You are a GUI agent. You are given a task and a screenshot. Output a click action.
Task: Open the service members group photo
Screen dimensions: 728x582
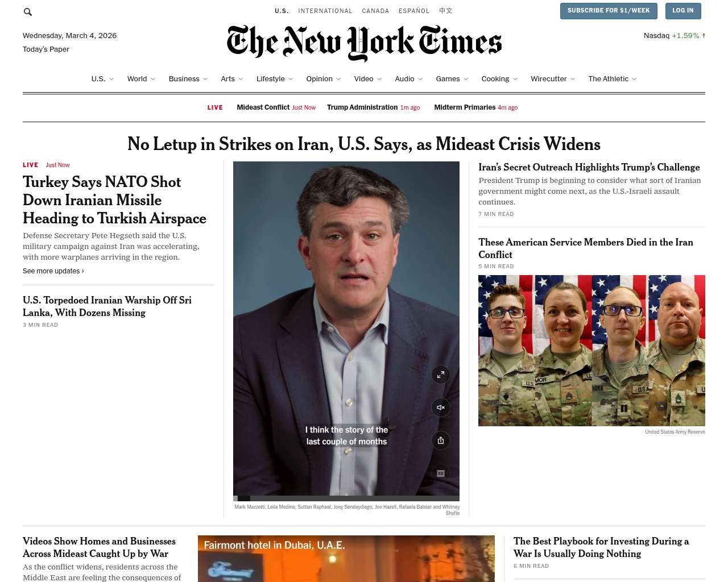(x=591, y=351)
